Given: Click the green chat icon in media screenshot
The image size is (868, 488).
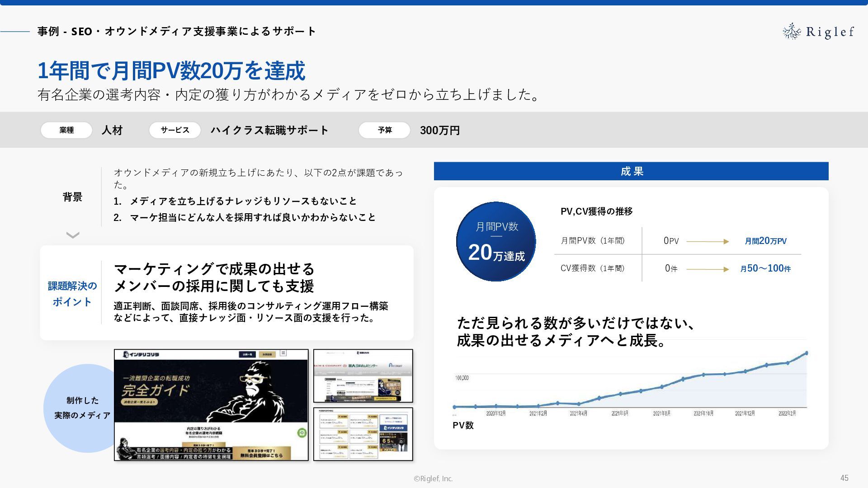Looking at the screenshot, I should click(302, 433).
